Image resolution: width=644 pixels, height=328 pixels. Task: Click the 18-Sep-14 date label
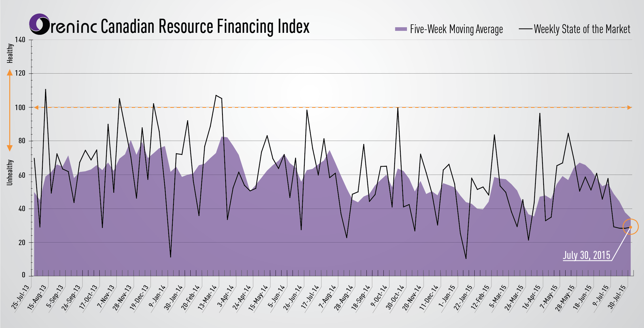pos(361,297)
